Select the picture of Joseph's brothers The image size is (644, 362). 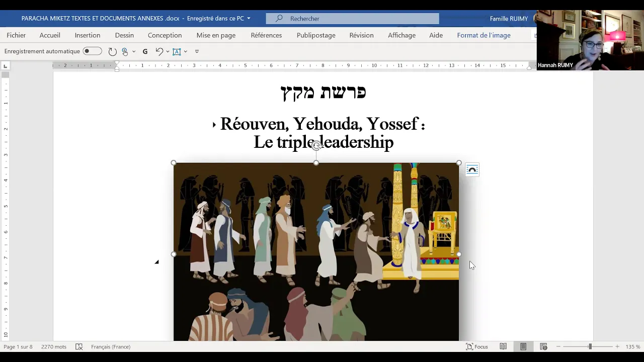tap(316, 251)
